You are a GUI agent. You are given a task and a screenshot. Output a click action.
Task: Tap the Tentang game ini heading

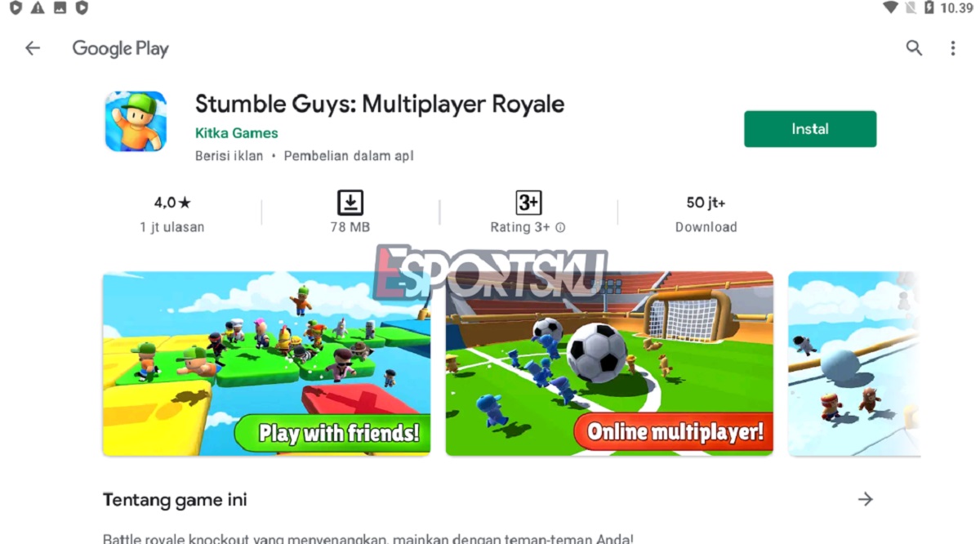pos(175,500)
